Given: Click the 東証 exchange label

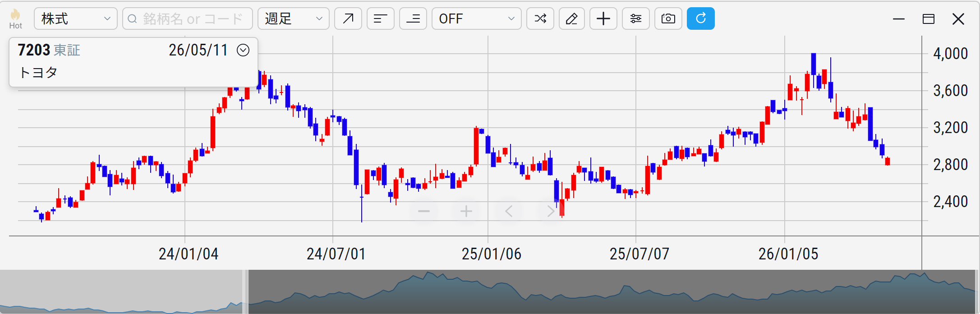Looking at the screenshot, I should click(x=67, y=50).
